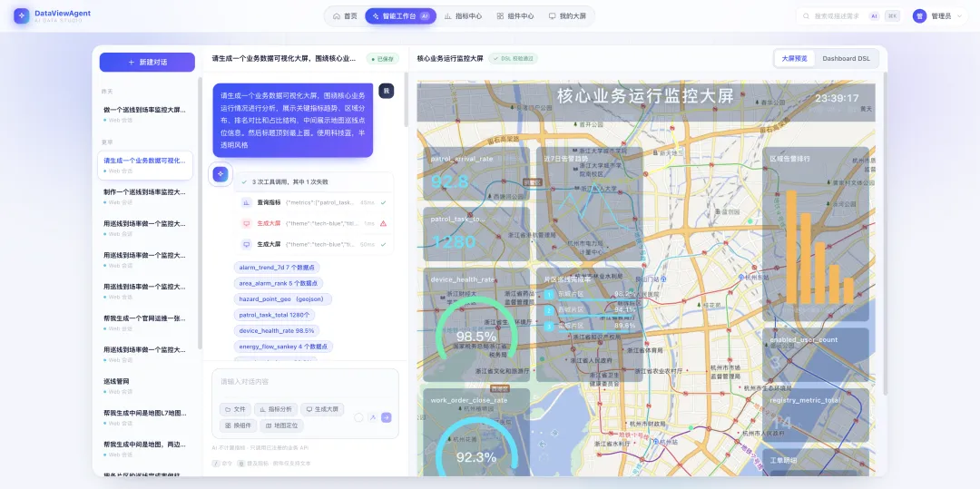The width and height of the screenshot is (980, 489).
Task: Click the DataViewAgent logo icon
Action: pyautogui.click(x=22, y=16)
